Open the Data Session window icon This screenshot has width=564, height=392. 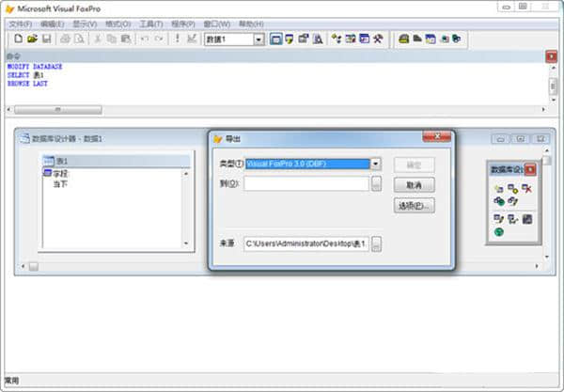pos(290,39)
